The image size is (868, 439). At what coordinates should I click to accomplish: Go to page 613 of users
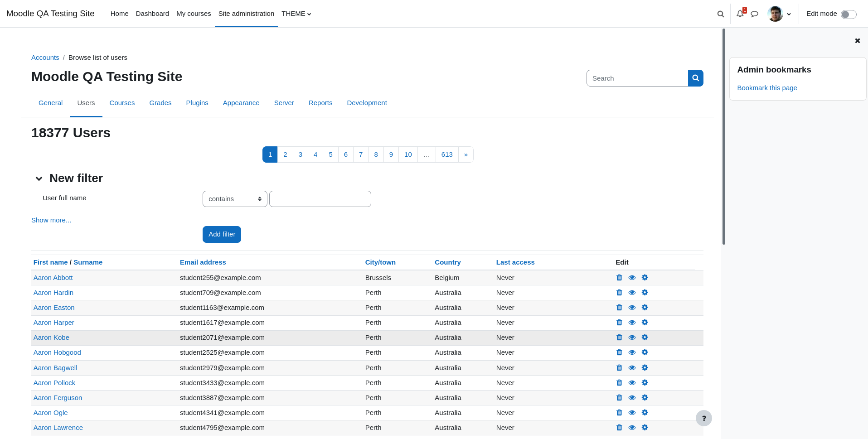pyautogui.click(x=447, y=154)
